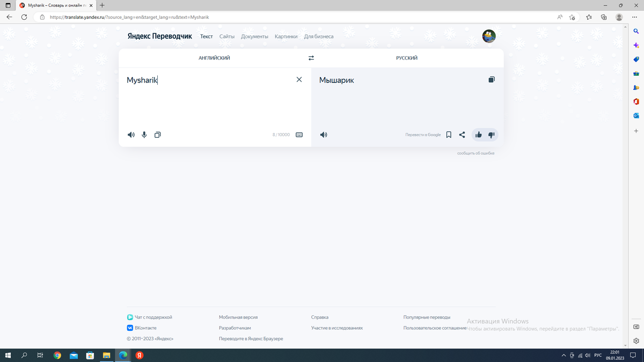Start voice input with microphone icon
Screen dimensions: 644x362
coord(144,135)
